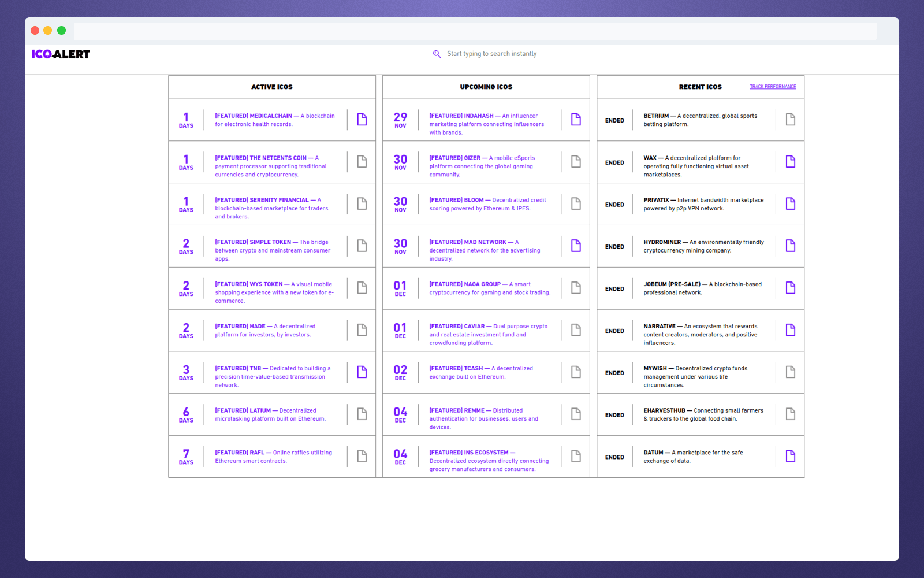Viewport: 924px width, 578px height.
Task: Open the document icon for Betrium
Action: pos(791,120)
